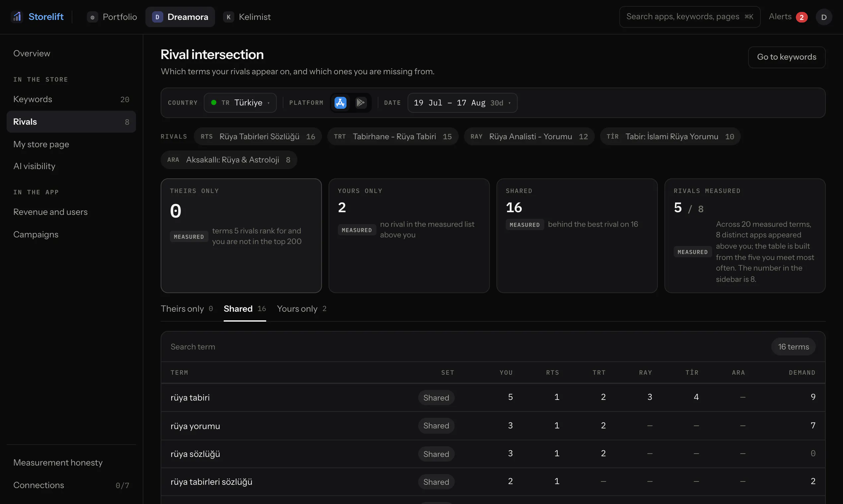This screenshot has width=843, height=504.
Task: Select the Shared tab
Action: (x=245, y=309)
